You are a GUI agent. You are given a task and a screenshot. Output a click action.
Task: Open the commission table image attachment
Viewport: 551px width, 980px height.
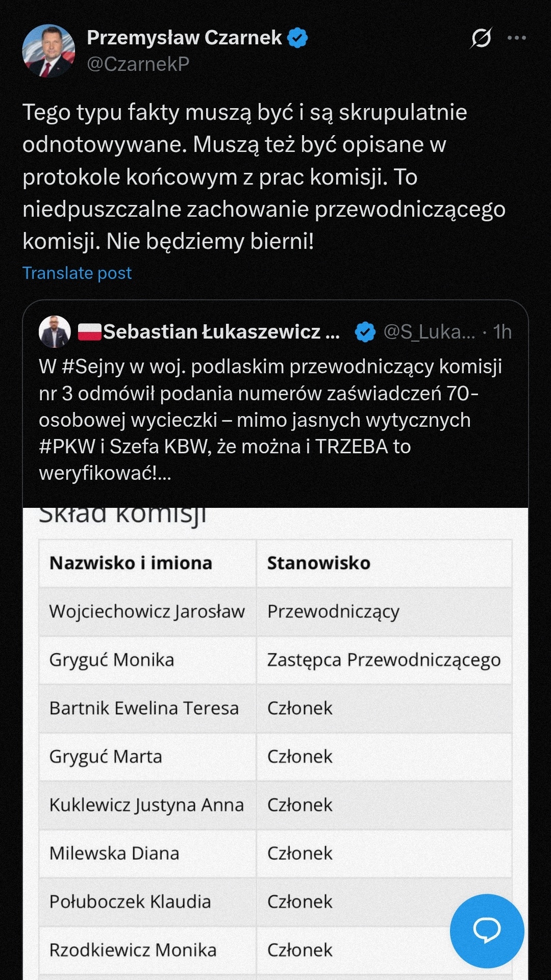coord(275,739)
